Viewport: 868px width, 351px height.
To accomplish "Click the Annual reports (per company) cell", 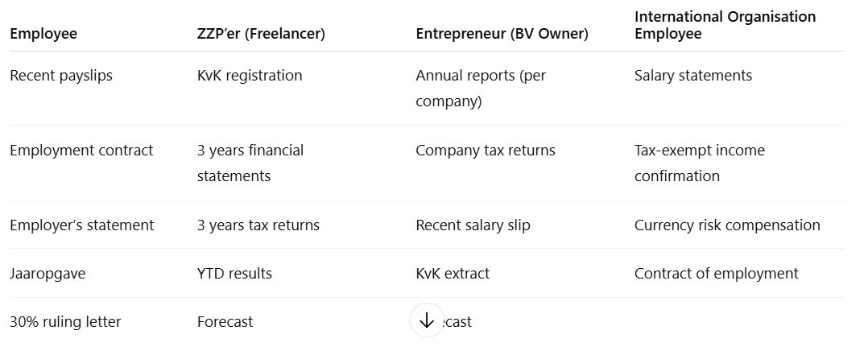I will coord(481,89).
